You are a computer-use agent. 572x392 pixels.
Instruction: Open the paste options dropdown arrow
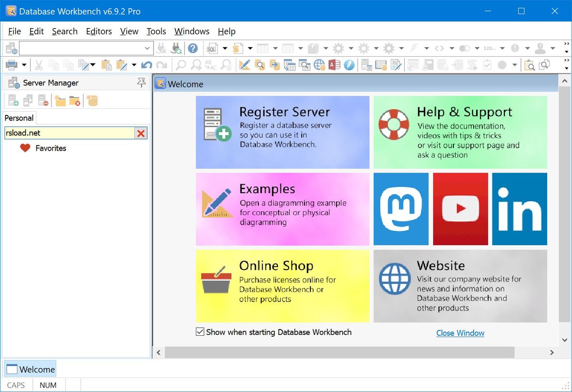[x=134, y=64]
